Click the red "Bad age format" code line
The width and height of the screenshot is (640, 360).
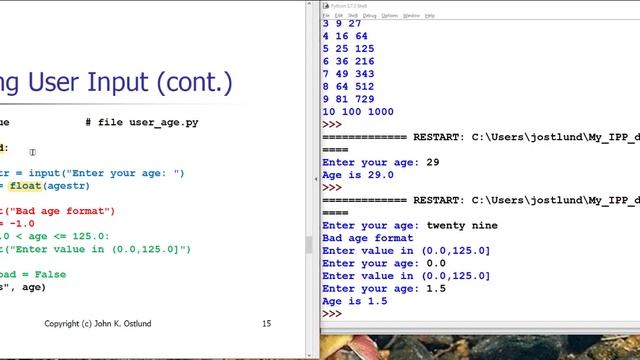pos(57,211)
